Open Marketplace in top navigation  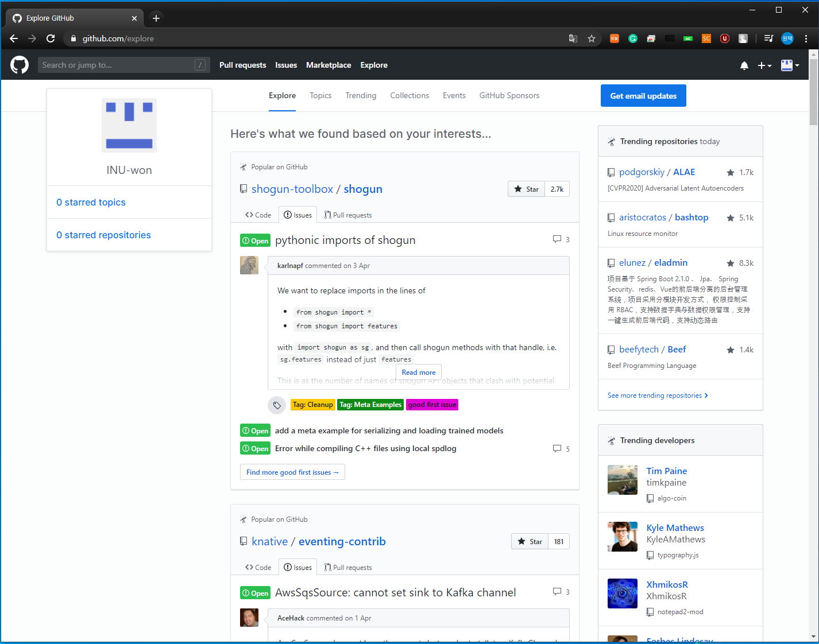(329, 65)
